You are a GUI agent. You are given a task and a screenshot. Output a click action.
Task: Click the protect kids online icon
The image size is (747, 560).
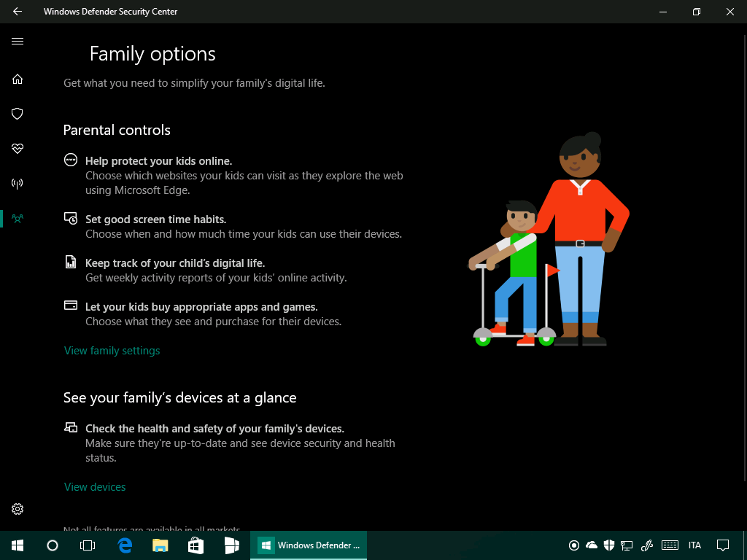click(x=71, y=160)
